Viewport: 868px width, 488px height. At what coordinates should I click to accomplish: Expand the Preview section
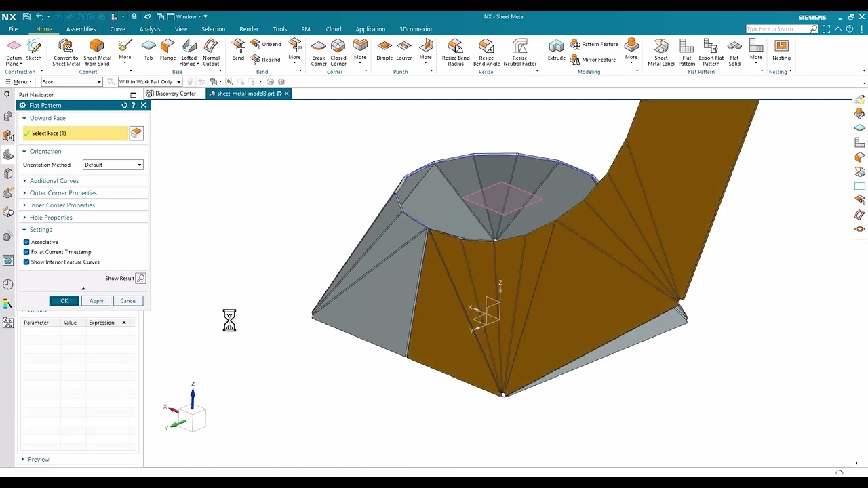pos(39,460)
